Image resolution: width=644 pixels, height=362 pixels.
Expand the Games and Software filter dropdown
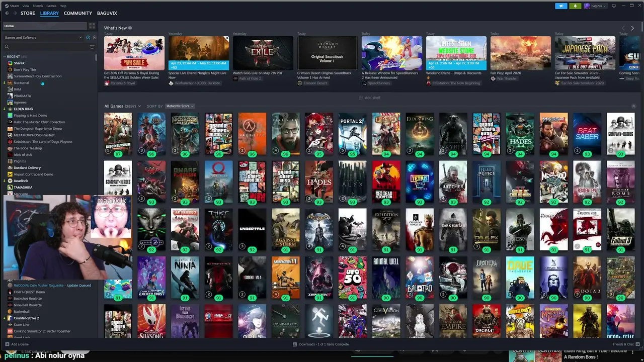43,37
